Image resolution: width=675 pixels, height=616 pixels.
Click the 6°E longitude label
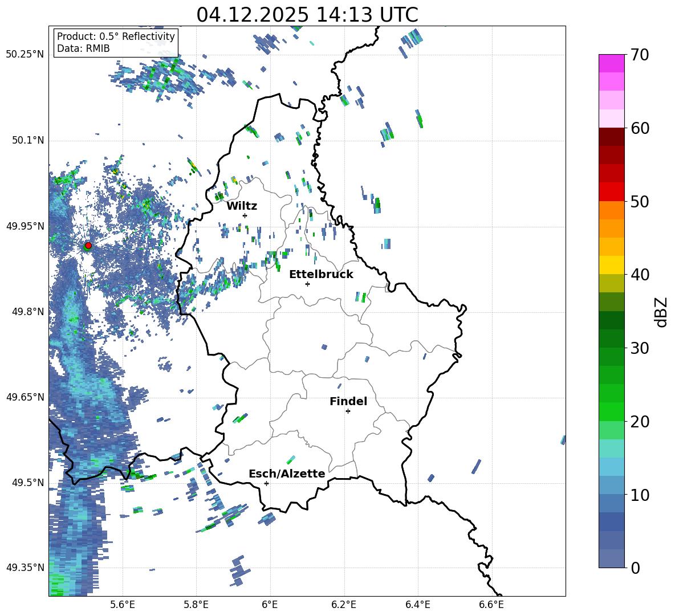270,605
